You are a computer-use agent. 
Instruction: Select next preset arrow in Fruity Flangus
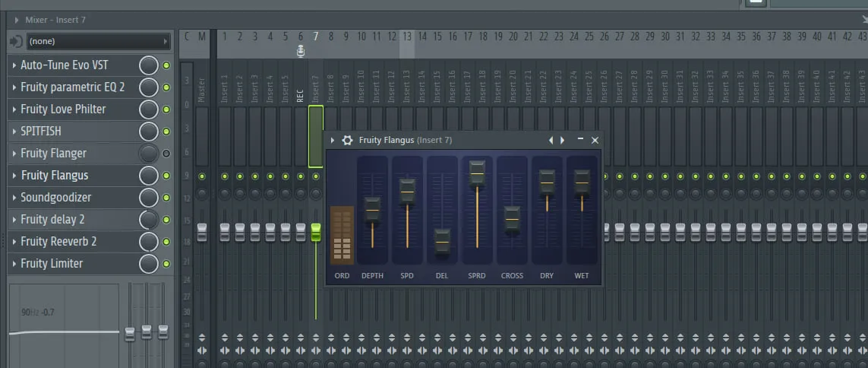[563, 140]
